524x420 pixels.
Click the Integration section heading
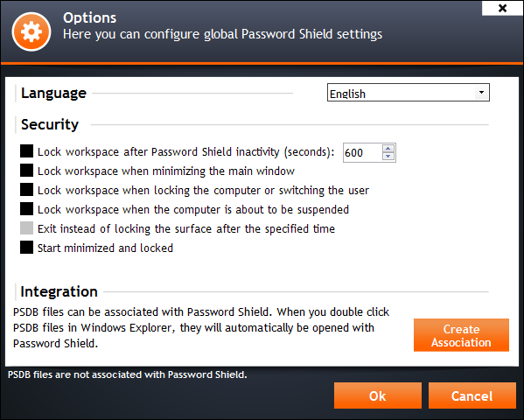(x=59, y=291)
